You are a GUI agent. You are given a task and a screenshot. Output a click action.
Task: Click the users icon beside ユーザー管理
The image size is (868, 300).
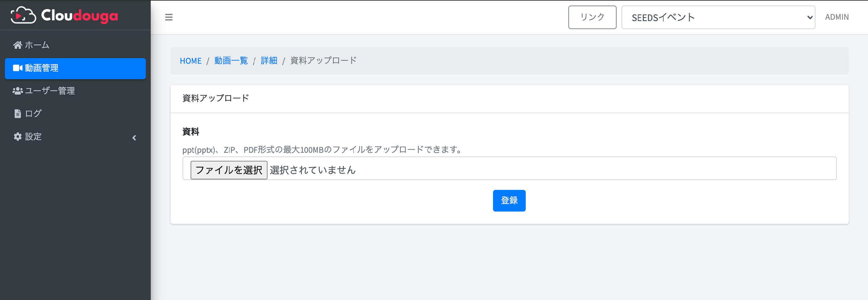point(18,91)
